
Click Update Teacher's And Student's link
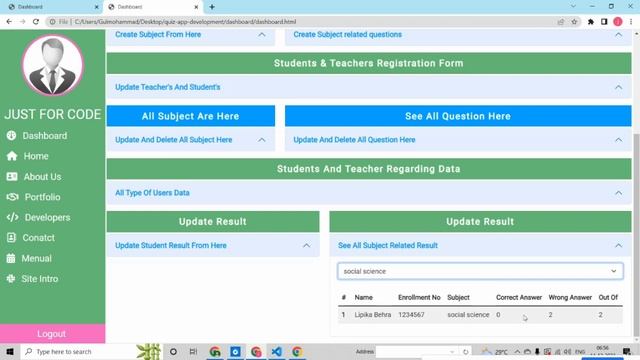[167, 87]
